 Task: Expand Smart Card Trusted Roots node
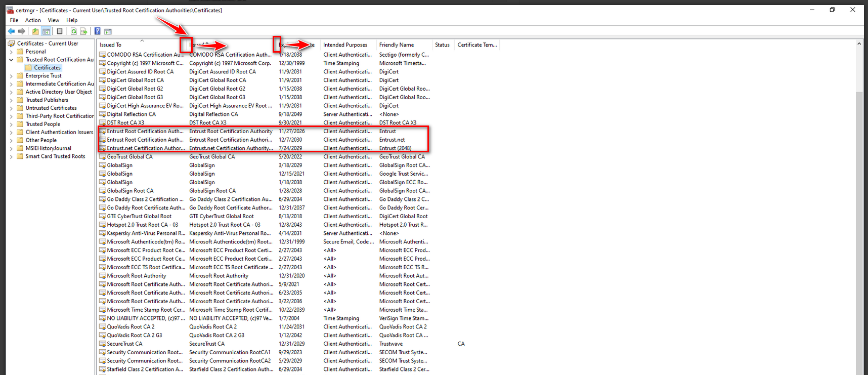[11, 156]
